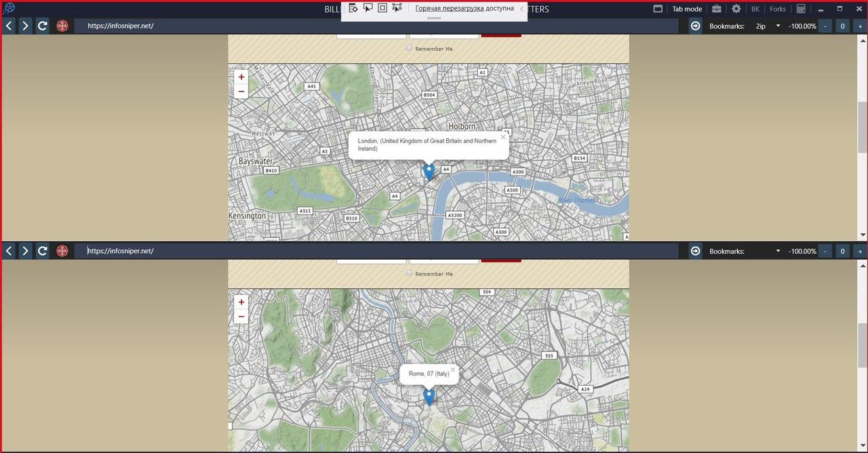Click red globe icon in top pane
Image resolution: width=868 pixels, height=453 pixels.
coord(62,26)
